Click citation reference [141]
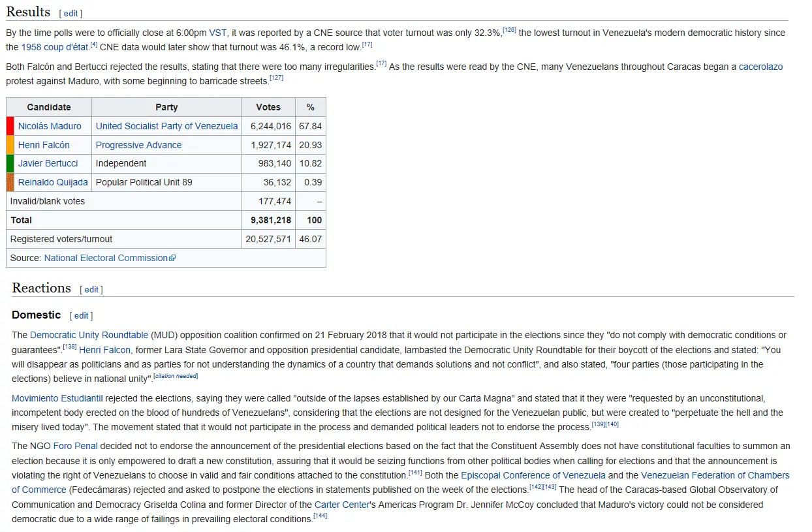 tap(415, 472)
